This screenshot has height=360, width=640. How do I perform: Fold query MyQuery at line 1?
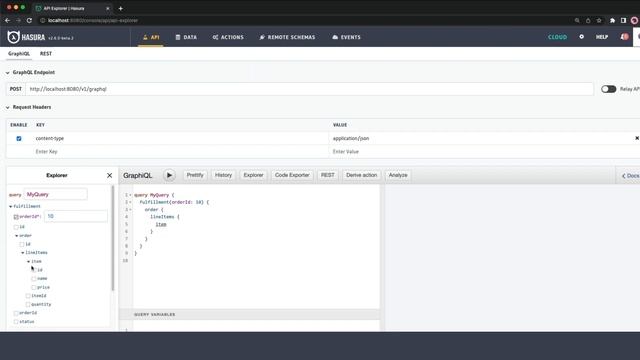[x=130, y=195]
